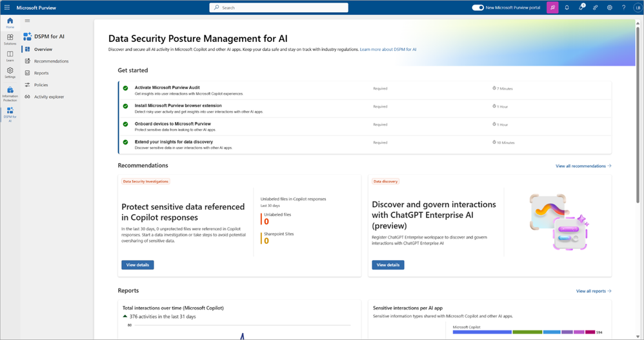Open the help question mark
Screen dimensions: 644x340
pos(623,7)
